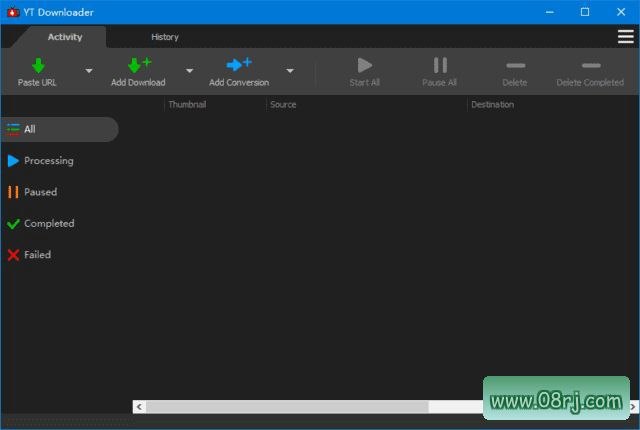640x430 pixels.
Task: Click the Destination column header
Action: click(x=493, y=104)
